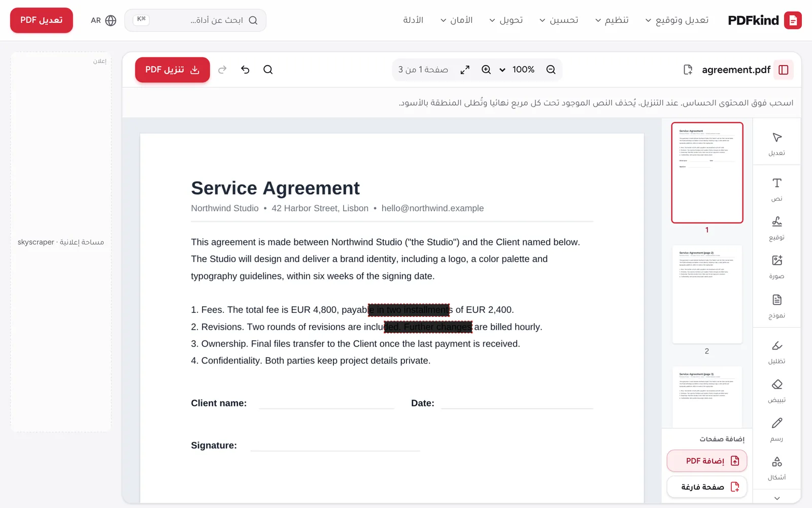Switch language via the AR globe
The height and width of the screenshot is (508, 812).
tap(104, 20)
